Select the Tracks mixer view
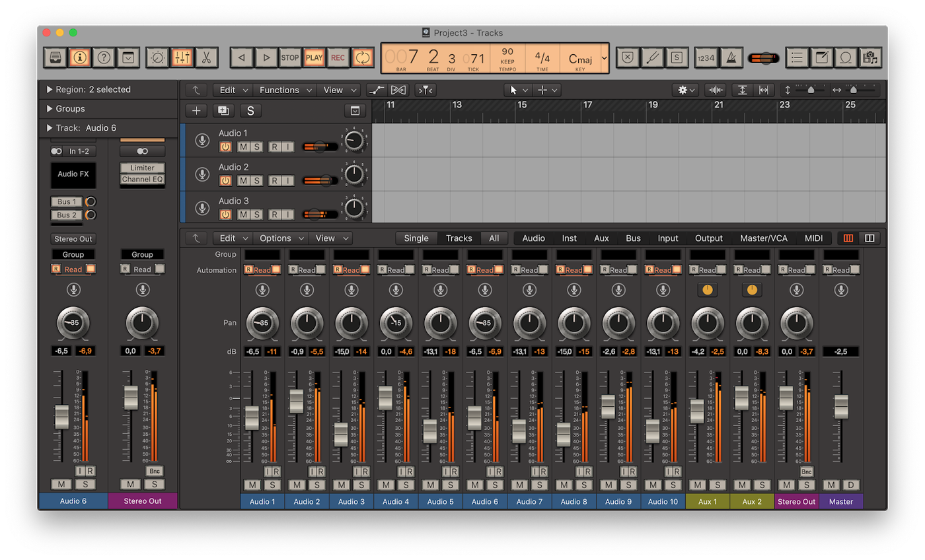The width and height of the screenshot is (925, 560). coord(459,238)
